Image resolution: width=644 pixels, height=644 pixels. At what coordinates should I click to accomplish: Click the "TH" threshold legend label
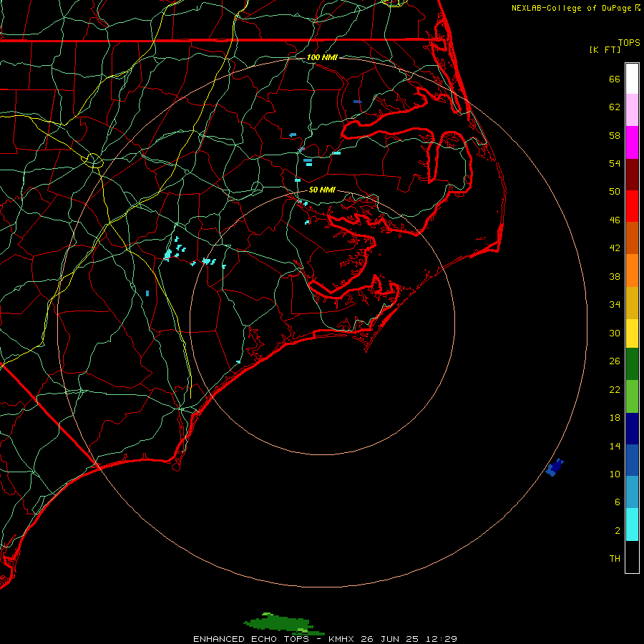[615, 559]
